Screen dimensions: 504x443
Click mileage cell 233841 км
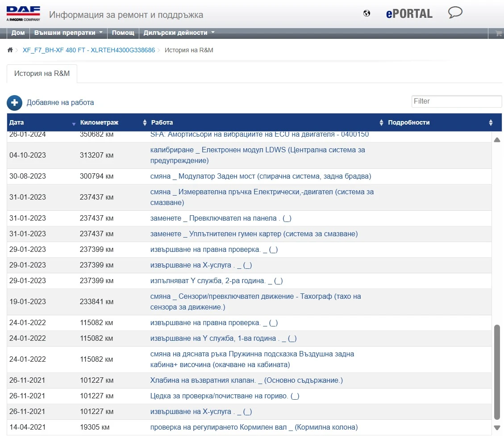(97, 301)
